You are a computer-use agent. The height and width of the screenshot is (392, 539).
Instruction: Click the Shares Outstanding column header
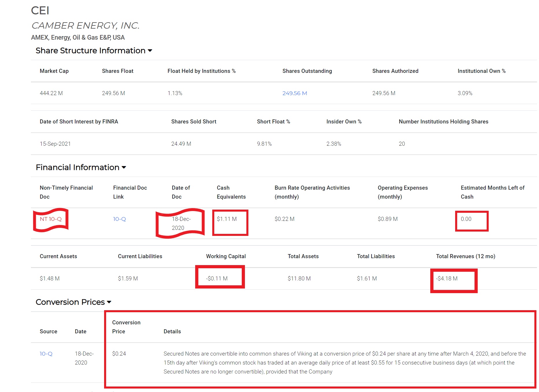coord(307,71)
